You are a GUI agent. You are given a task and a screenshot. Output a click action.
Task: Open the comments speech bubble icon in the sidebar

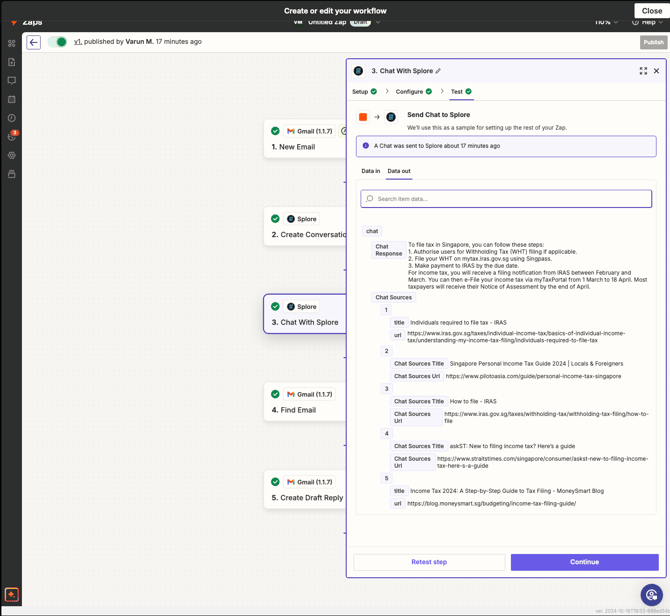(x=12, y=81)
